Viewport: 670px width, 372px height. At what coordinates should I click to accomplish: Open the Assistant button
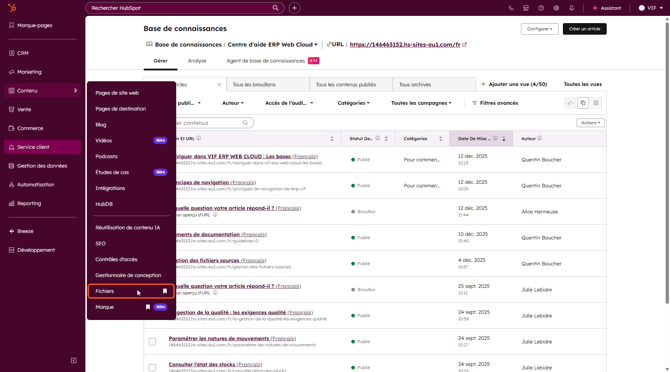click(607, 8)
